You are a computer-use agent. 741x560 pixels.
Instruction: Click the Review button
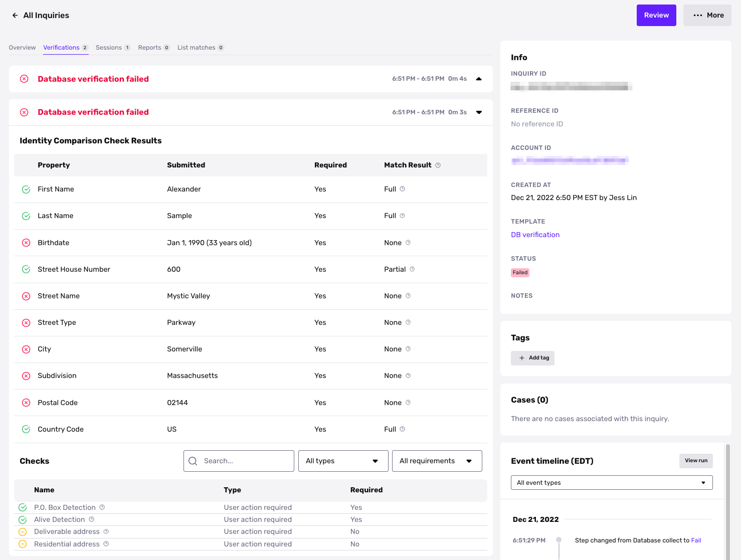point(656,16)
